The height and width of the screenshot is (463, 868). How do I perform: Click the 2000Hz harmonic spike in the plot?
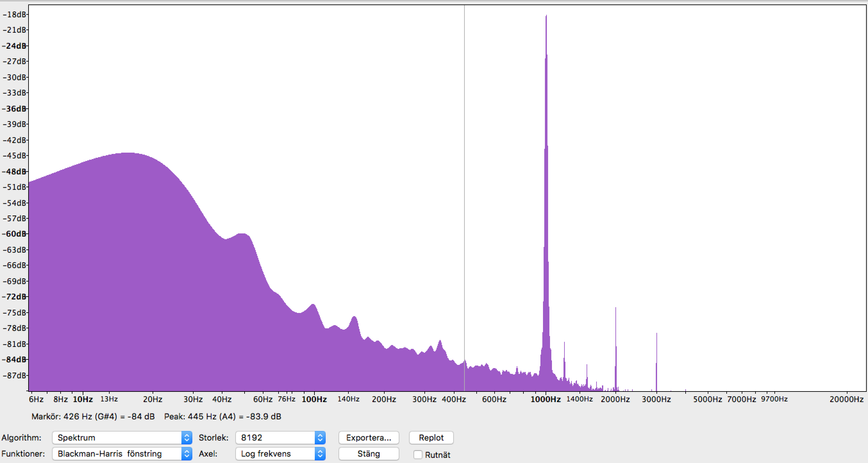coord(616,349)
